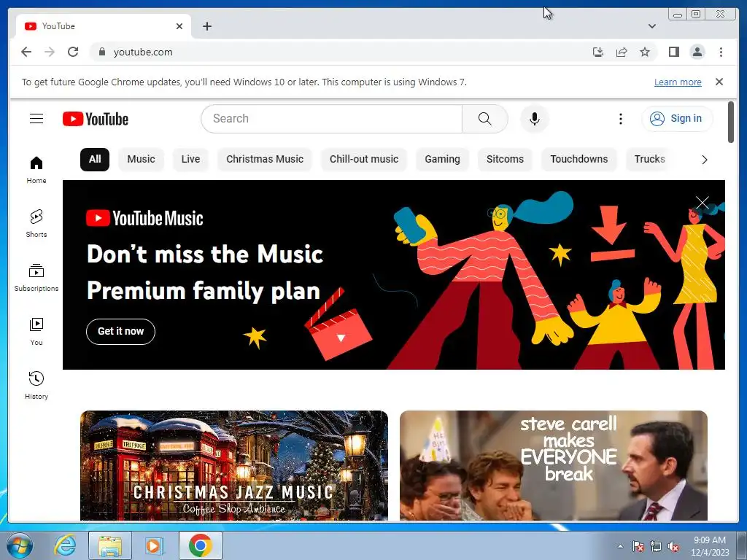Open the Action Center flag icon

point(638,547)
